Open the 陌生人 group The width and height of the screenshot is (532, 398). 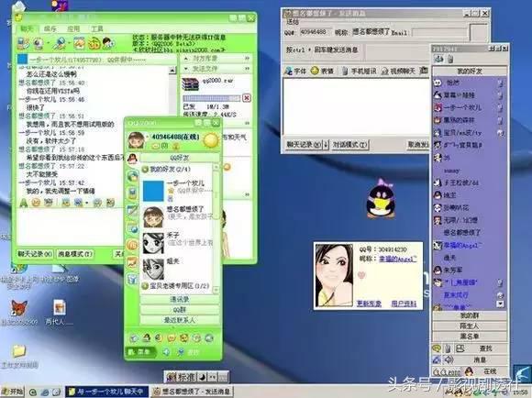(470, 326)
